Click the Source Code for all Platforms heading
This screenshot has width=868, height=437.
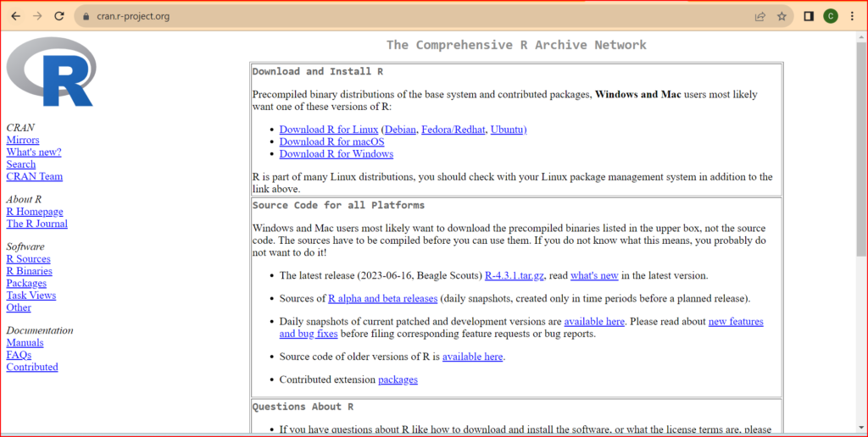(x=338, y=205)
